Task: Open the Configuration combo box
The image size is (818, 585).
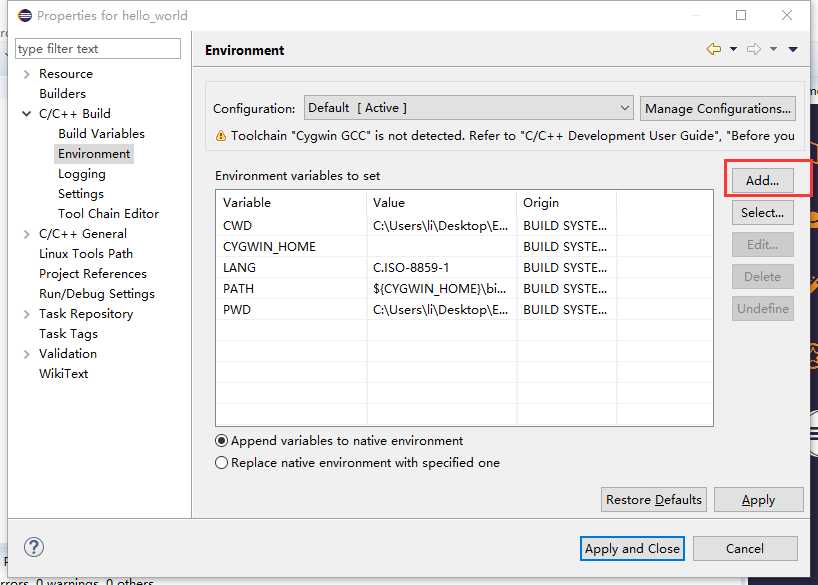Action: tap(468, 108)
